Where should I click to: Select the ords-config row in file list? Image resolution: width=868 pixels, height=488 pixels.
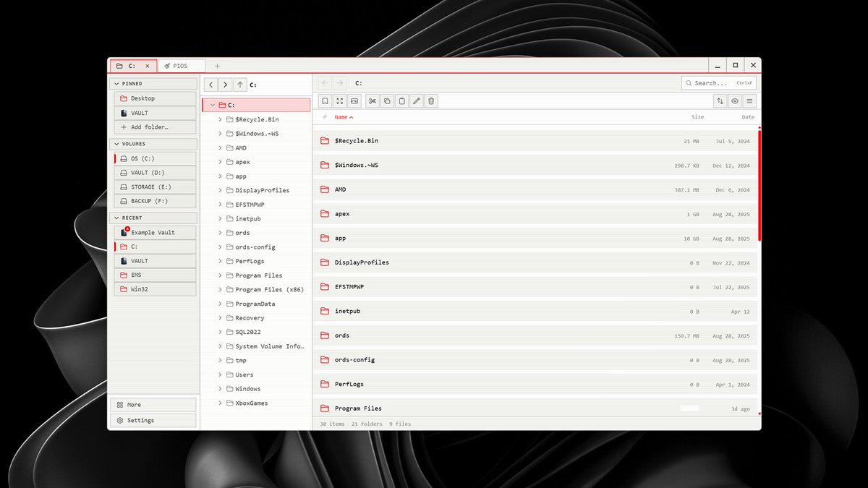537,359
